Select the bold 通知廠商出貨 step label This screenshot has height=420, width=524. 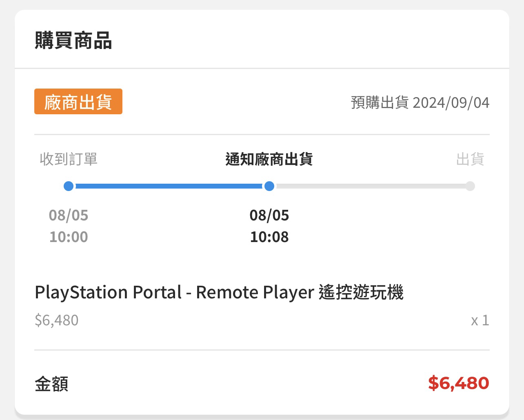[269, 159]
